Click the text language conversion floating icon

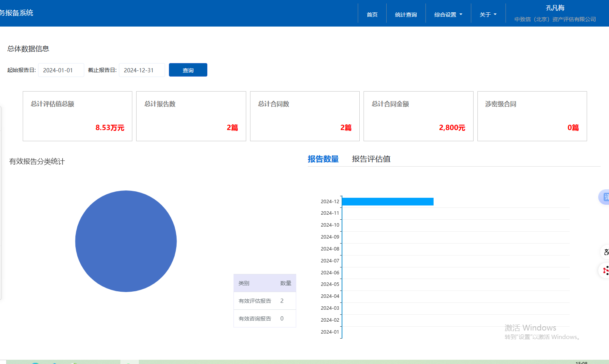point(605,252)
